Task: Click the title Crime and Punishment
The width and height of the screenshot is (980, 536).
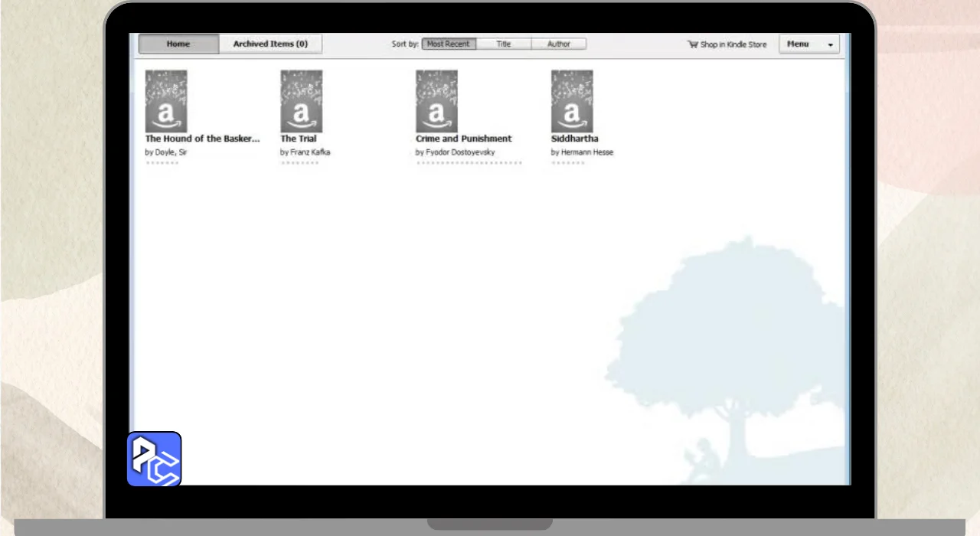Action: tap(464, 139)
